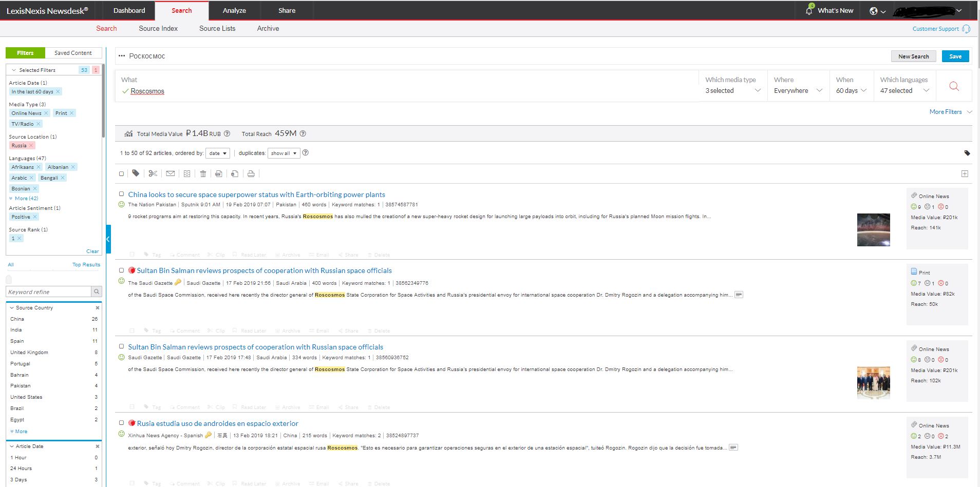The image size is (980, 487).
Task: Click the scissors clip icon in the toolbar
Action: click(x=153, y=173)
